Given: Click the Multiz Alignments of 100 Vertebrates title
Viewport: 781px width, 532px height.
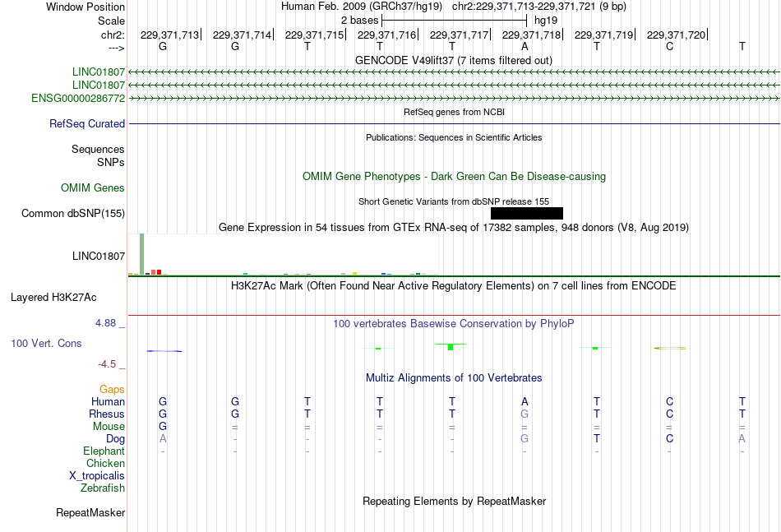Looking at the screenshot, I should tap(454, 378).
